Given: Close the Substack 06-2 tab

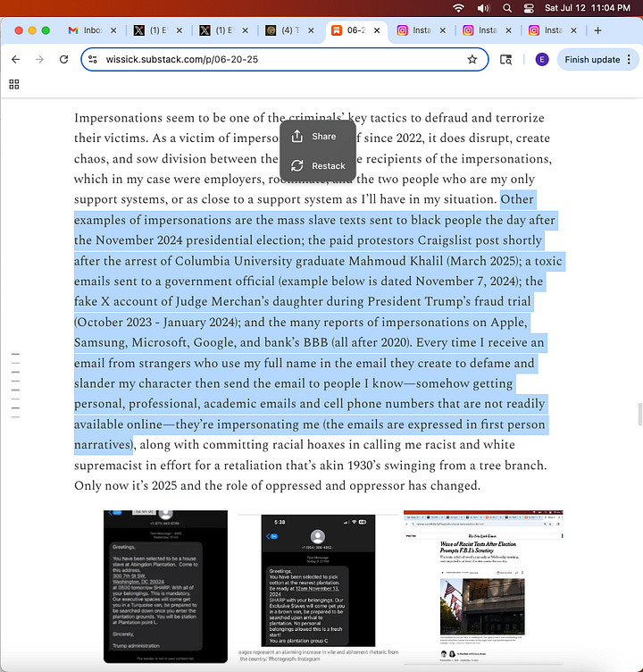Looking at the screenshot, I should (377, 30).
